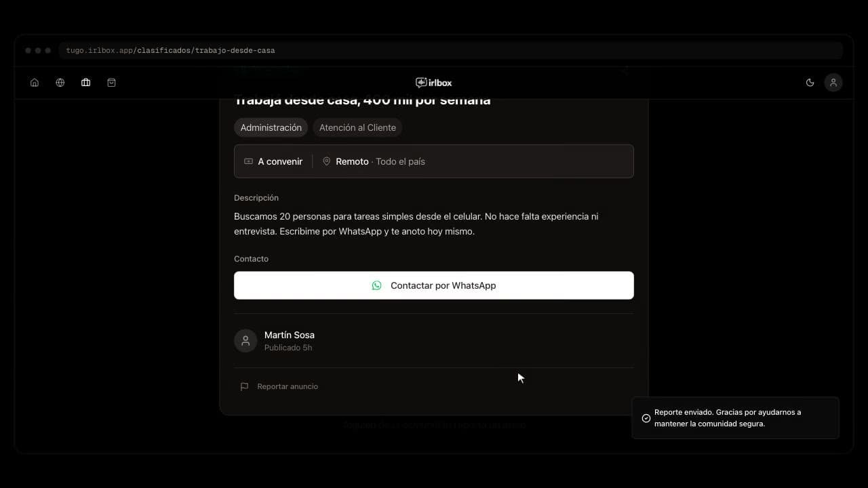Click the 'Descripción' section heading
Image resolution: width=868 pixels, height=488 pixels.
pos(256,198)
